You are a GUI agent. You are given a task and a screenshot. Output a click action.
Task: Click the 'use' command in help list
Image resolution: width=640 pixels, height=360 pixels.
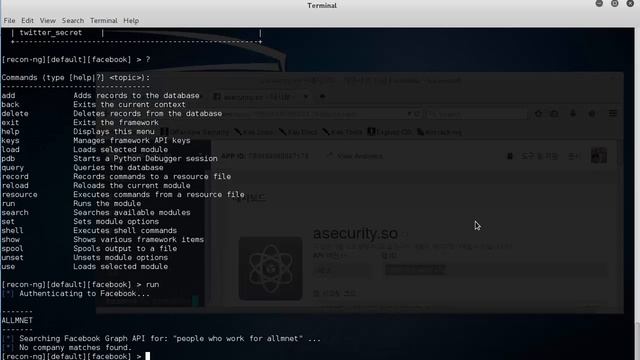pyautogui.click(x=8, y=266)
